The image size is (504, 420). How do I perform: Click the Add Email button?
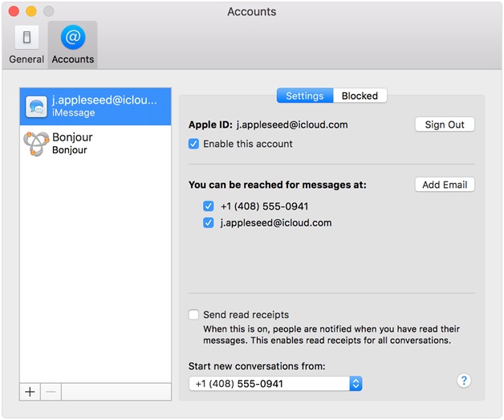click(x=445, y=185)
